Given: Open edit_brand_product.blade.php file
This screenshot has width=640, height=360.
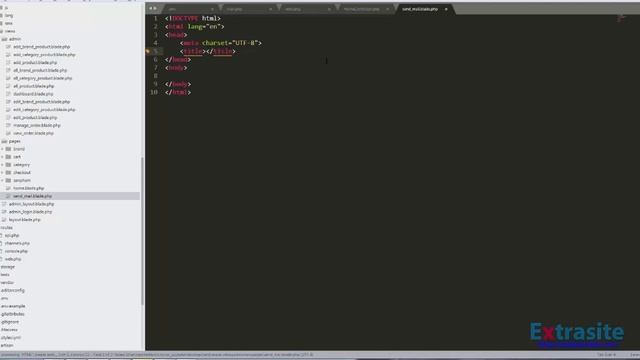Looking at the screenshot, I should 42,102.
